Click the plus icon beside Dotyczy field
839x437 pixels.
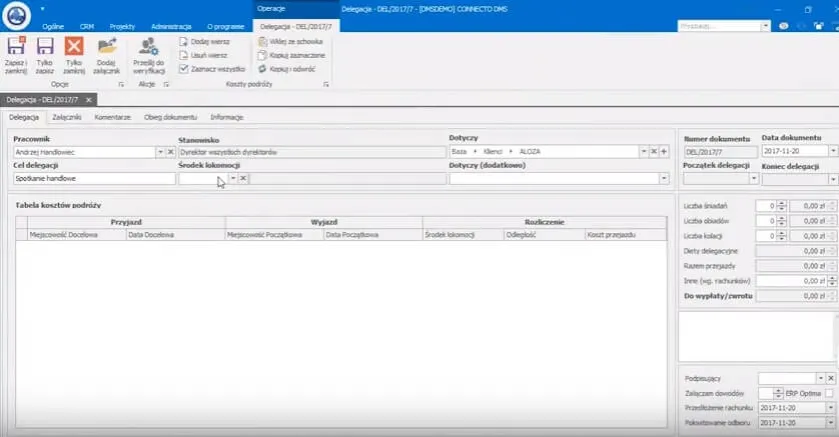click(x=664, y=152)
